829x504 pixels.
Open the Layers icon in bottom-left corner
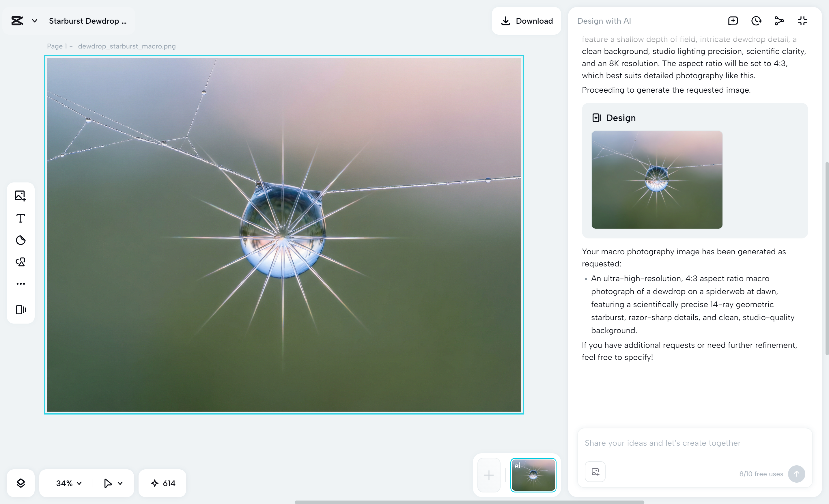click(20, 483)
